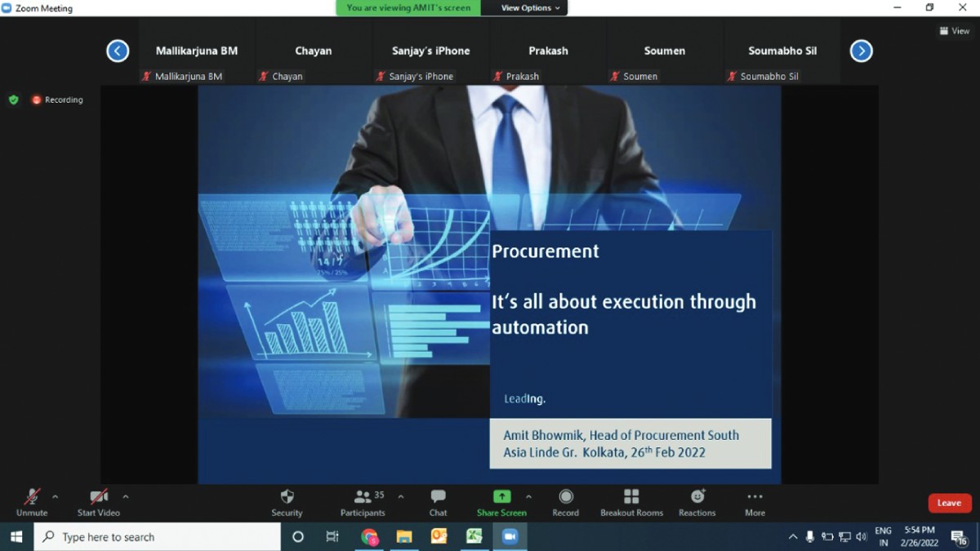The height and width of the screenshot is (551, 980).
Task: Click the taskbar search box
Action: click(x=157, y=536)
